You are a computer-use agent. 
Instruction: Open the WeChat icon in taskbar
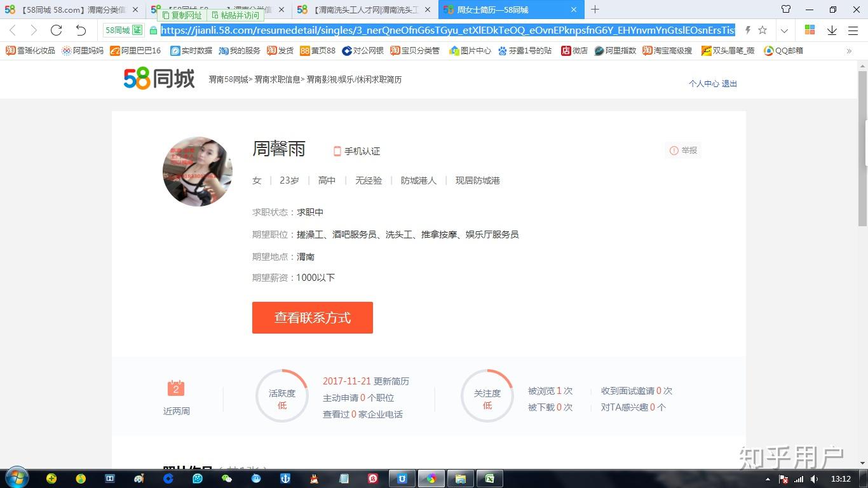[226, 478]
